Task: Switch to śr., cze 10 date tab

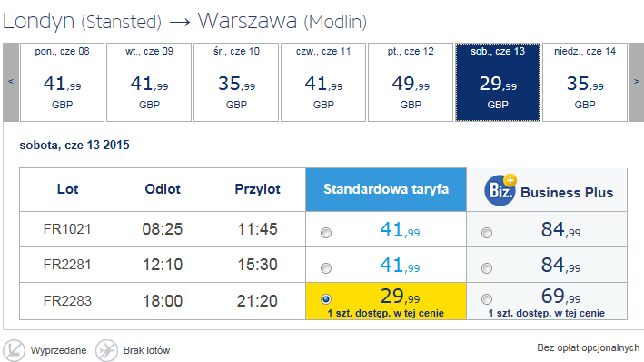Action: tap(236, 82)
